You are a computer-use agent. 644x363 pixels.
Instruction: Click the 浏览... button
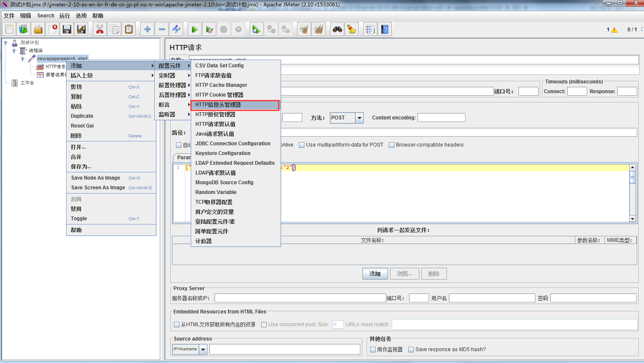pyautogui.click(x=404, y=274)
